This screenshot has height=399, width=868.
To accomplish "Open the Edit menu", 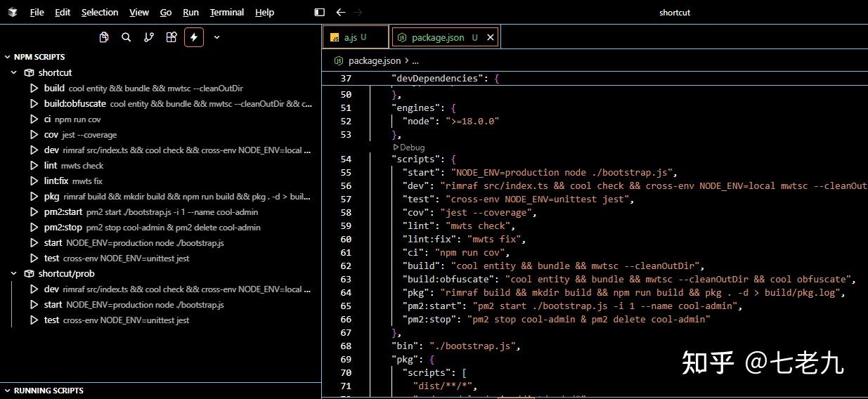I will 63,12.
